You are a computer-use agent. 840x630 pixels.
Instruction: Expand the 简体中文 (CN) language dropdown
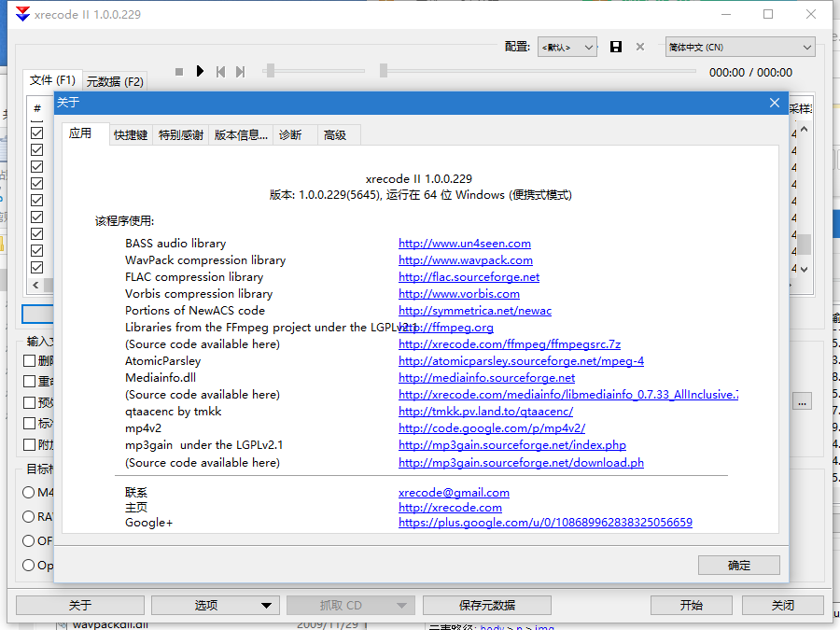[740, 47]
